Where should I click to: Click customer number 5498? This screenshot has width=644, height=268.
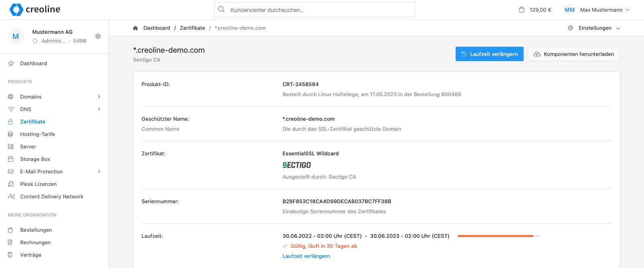(x=80, y=41)
